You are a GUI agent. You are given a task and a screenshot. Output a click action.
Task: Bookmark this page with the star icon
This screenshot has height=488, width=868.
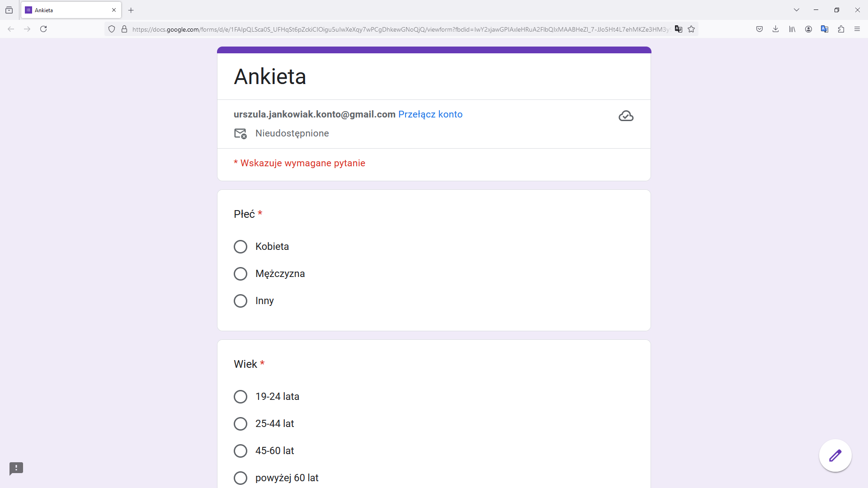click(x=691, y=29)
